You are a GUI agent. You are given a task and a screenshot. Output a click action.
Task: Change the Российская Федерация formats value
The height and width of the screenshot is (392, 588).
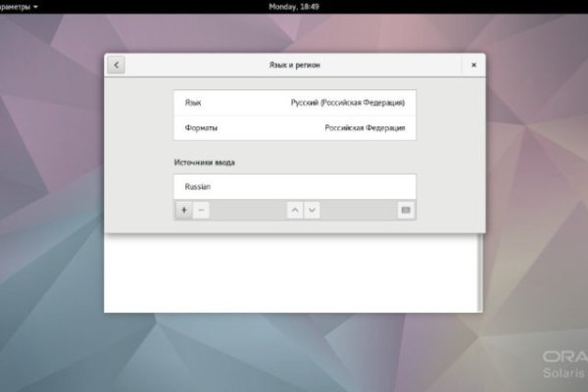pos(365,127)
